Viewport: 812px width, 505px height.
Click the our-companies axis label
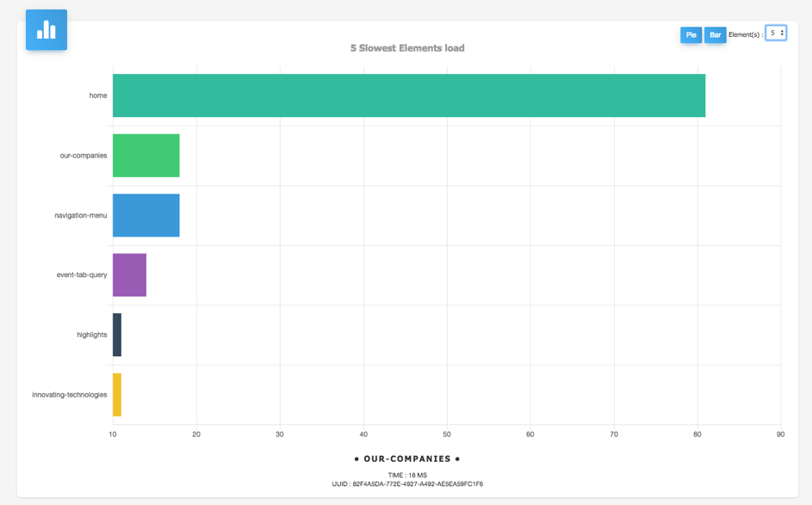84,156
